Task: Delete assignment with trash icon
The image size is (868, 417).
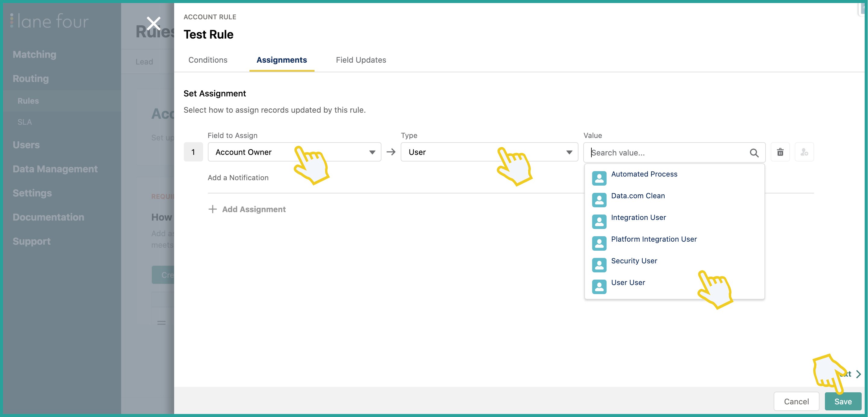Action: 780,152
